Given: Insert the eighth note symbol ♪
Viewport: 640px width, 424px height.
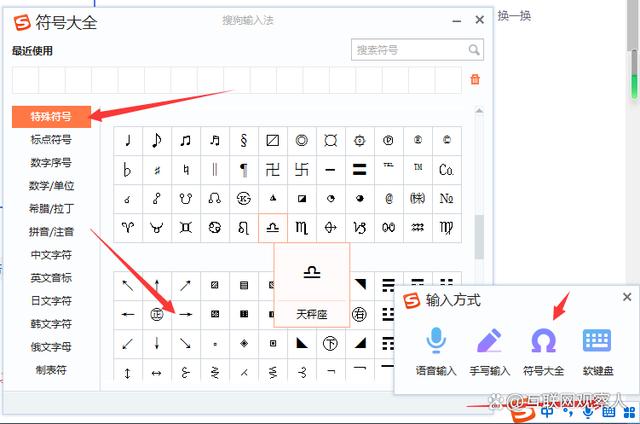Looking at the screenshot, I should click(157, 141).
